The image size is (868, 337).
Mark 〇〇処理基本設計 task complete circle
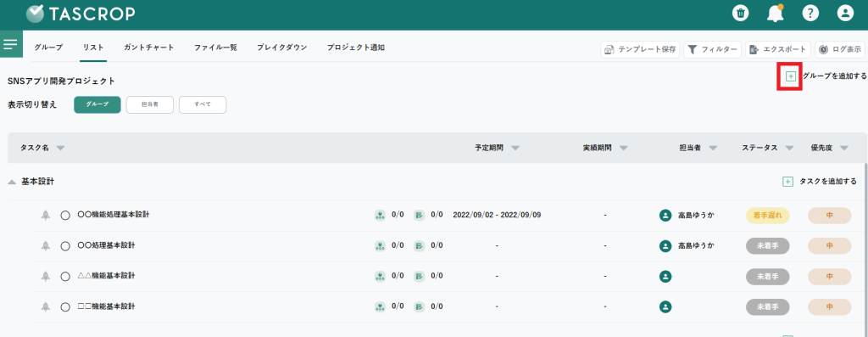pos(65,246)
